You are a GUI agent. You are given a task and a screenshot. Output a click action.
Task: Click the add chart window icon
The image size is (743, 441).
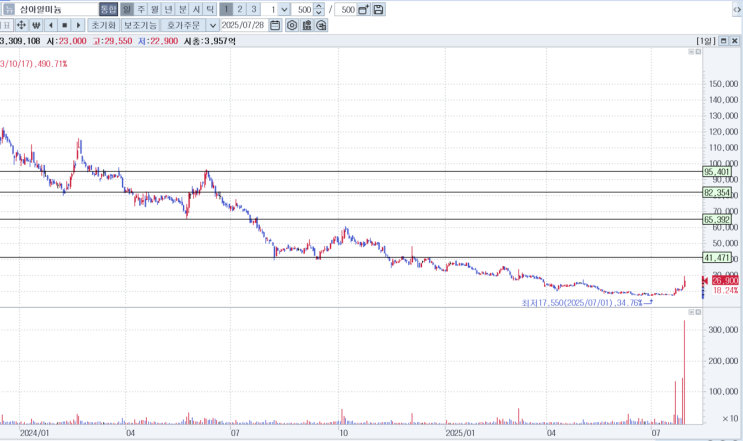(364, 9)
